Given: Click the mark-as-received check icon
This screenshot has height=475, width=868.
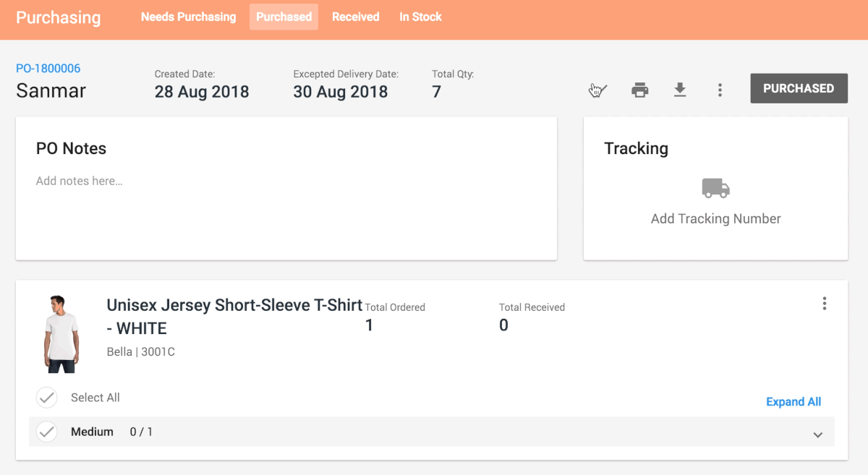Looking at the screenshot, I should tap(599, 90).
